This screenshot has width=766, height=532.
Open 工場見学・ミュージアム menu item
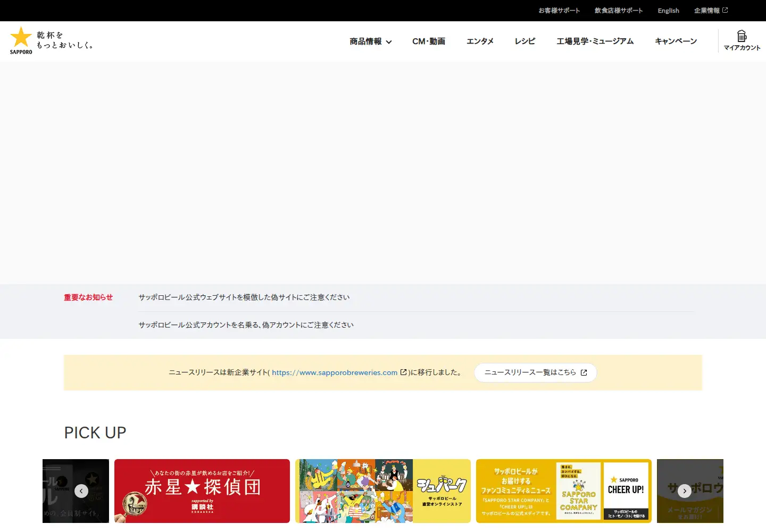[595, 41]
